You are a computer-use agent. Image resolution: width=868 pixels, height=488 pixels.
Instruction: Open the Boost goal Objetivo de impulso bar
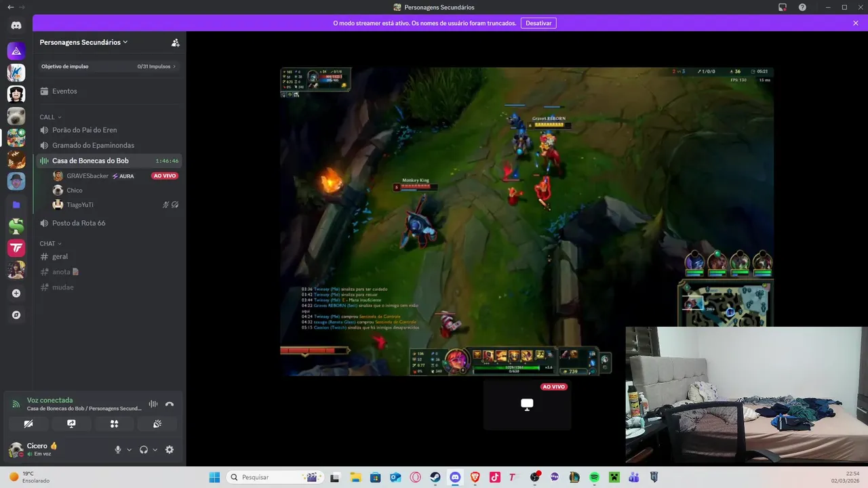click(x=108, y=66)
